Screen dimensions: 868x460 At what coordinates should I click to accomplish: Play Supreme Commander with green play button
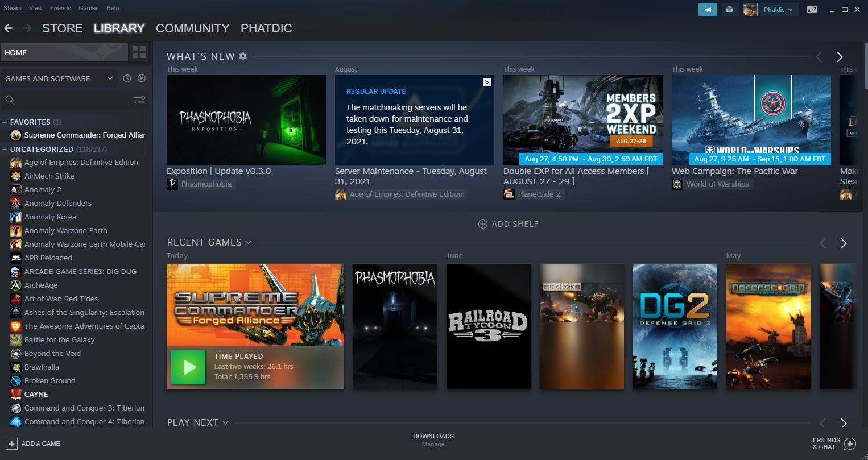188,367
